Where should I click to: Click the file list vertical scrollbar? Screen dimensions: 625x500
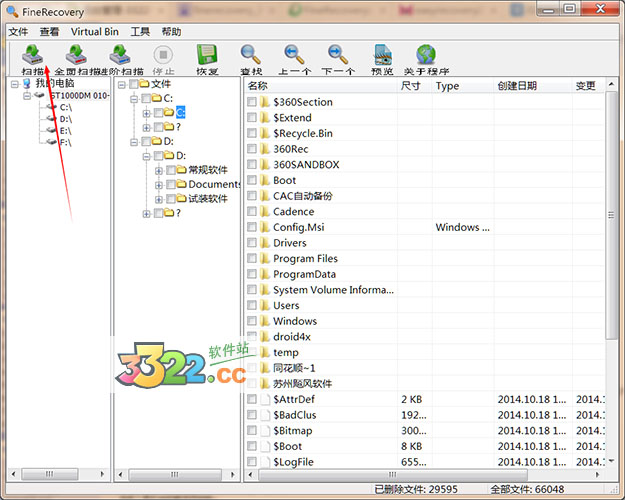(611, 215)
